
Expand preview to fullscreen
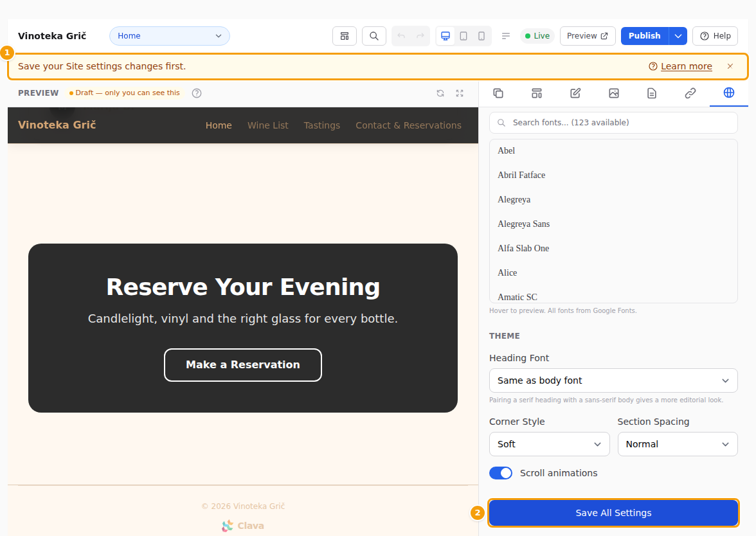pos(460,93)
